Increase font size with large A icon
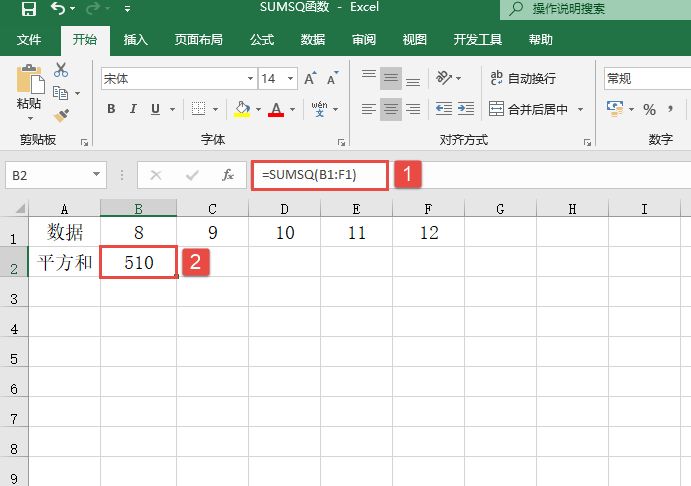This screenshot has height=486, width=691. (x=310, y=78)
